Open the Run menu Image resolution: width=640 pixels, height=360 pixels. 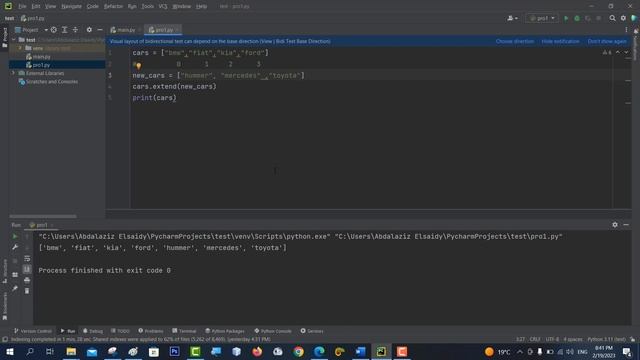pyautogui.click(x=132, y=7)
